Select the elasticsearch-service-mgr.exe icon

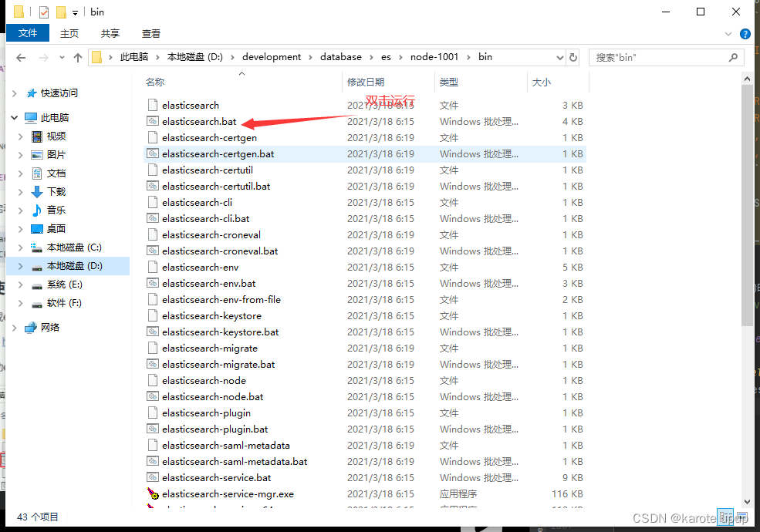pos(153,493)
